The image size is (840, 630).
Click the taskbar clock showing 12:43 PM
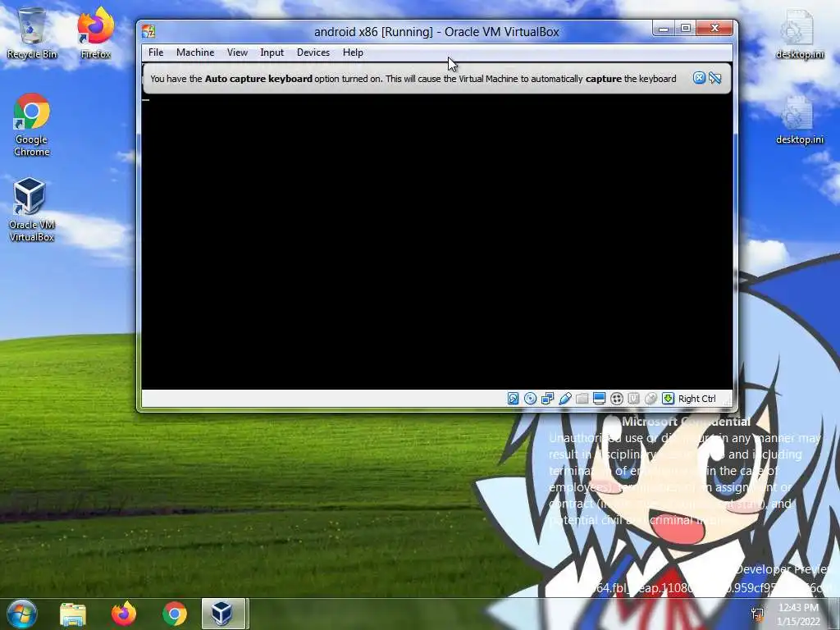point(798,614)
